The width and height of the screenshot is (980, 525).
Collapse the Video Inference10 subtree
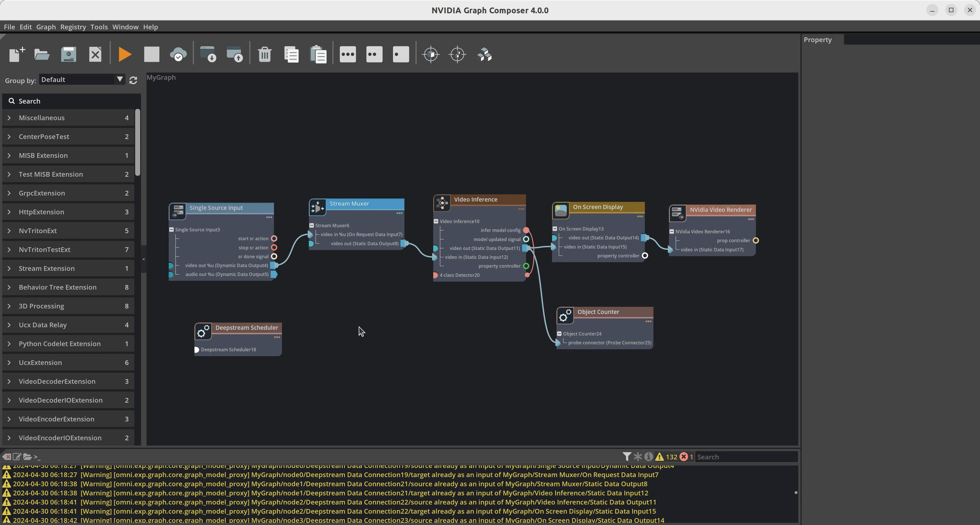tap(436, 222)
